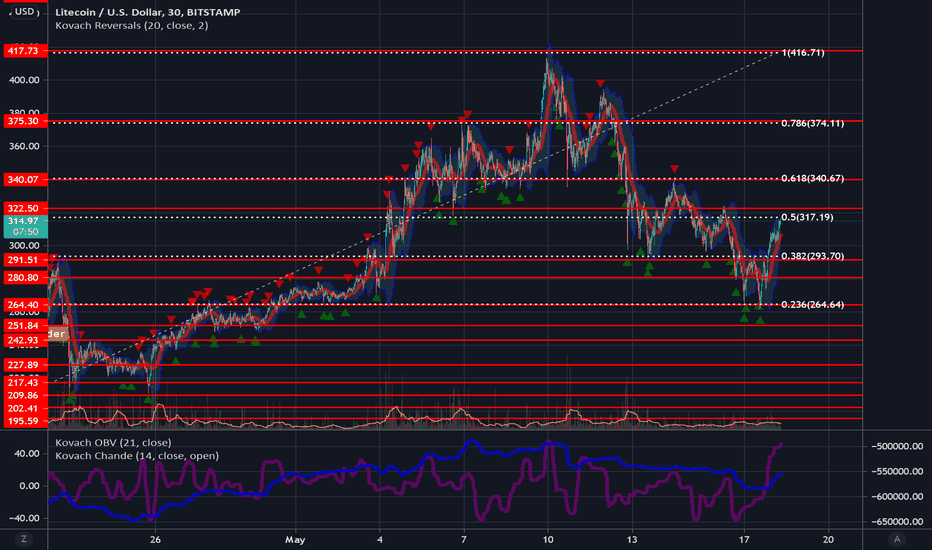Click the 400.00 price axis value
932x550 pixels.
(24, 80)
